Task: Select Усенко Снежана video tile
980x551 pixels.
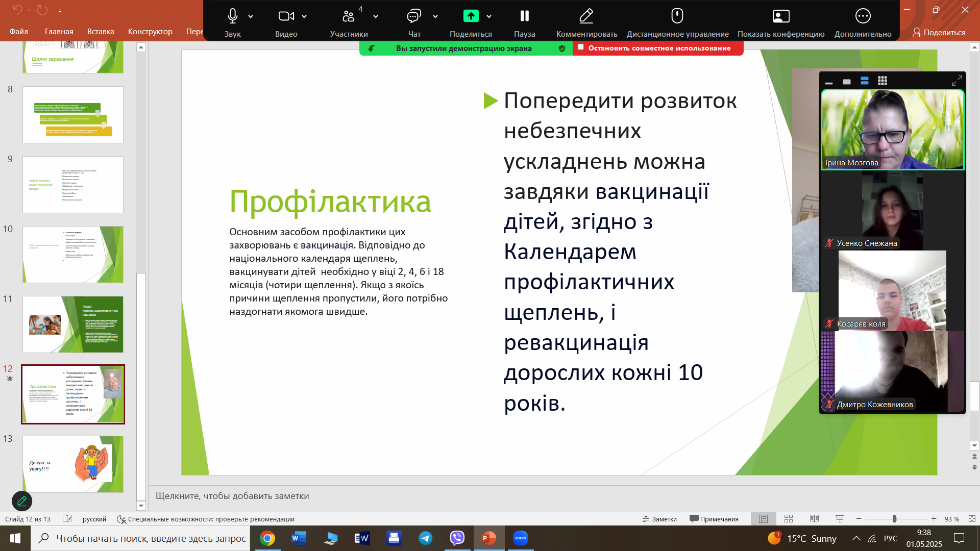Action: coord(892,210)
